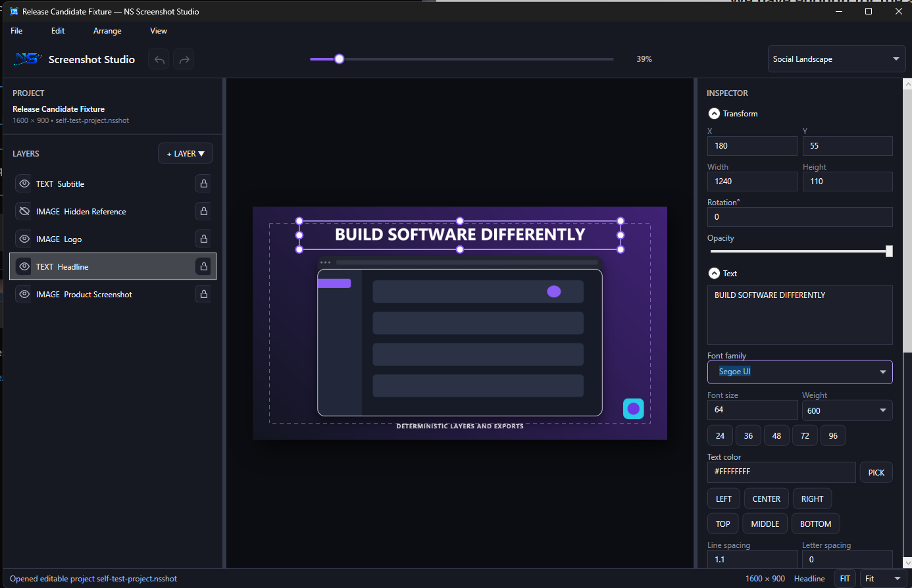Screen dimensions: 912x588
Task: Select the TEXT Subtitle layer row
Action: click(x=113, y=184)
